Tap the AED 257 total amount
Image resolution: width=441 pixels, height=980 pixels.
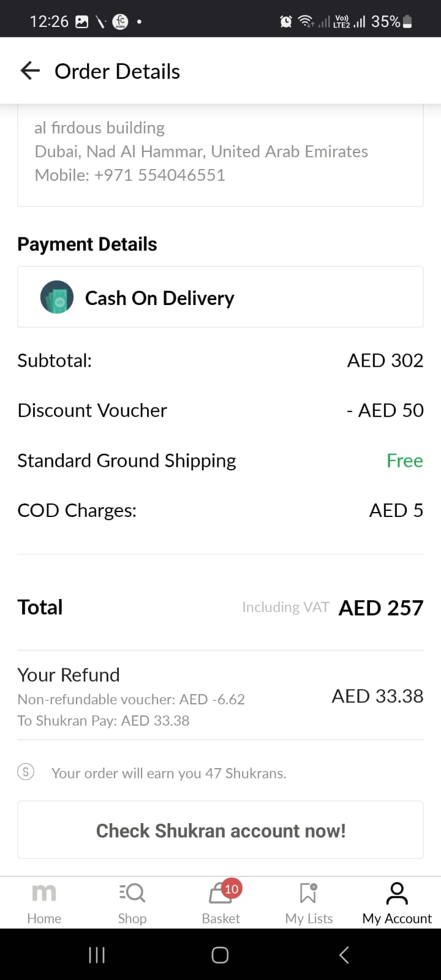(x=380, y=608)
